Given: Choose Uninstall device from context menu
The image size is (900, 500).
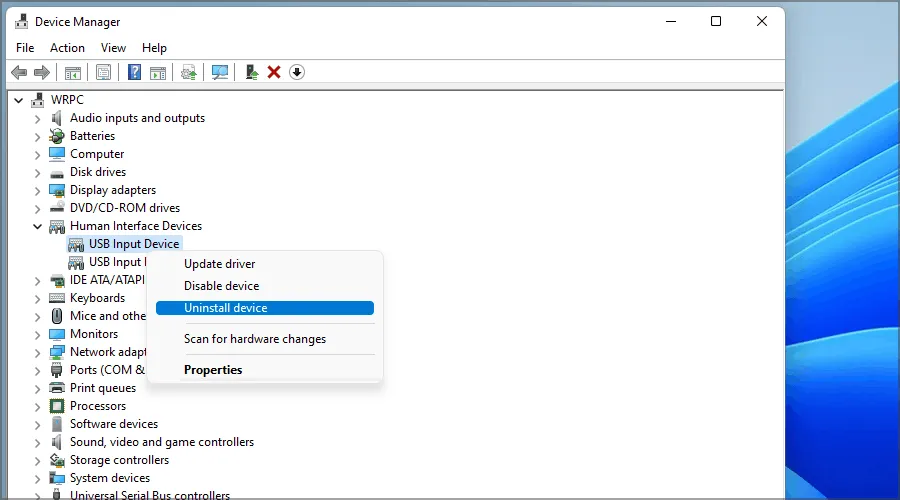Looking at the screenshot, I should pos(226,308).
